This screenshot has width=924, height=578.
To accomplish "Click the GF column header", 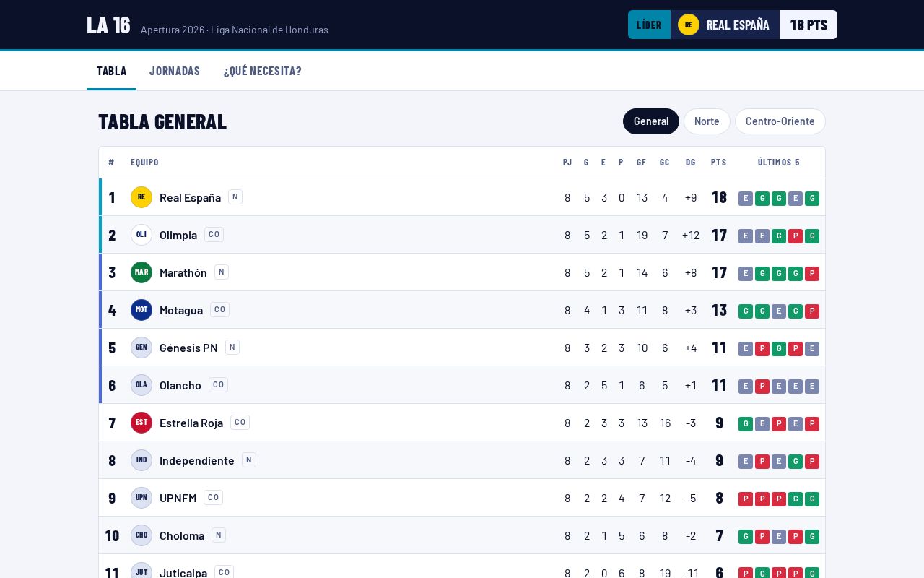I will [641, 163].
